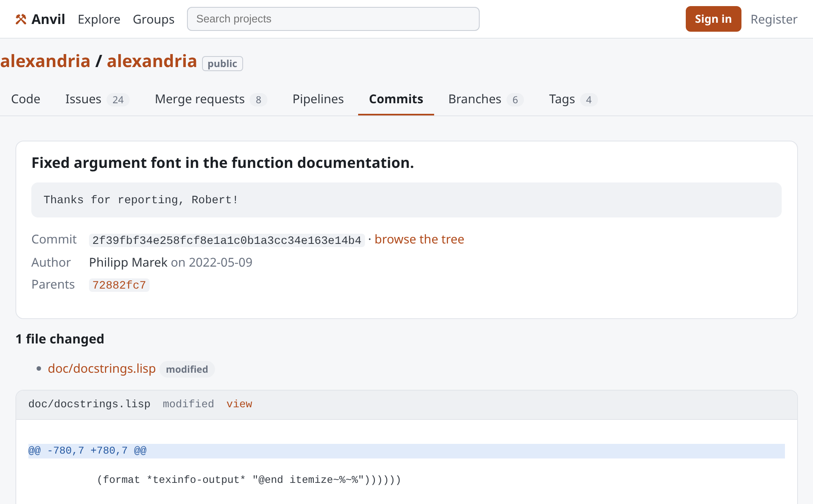813x504 pixels.
Task: Click the Sign in button
Action: (713, 19)
